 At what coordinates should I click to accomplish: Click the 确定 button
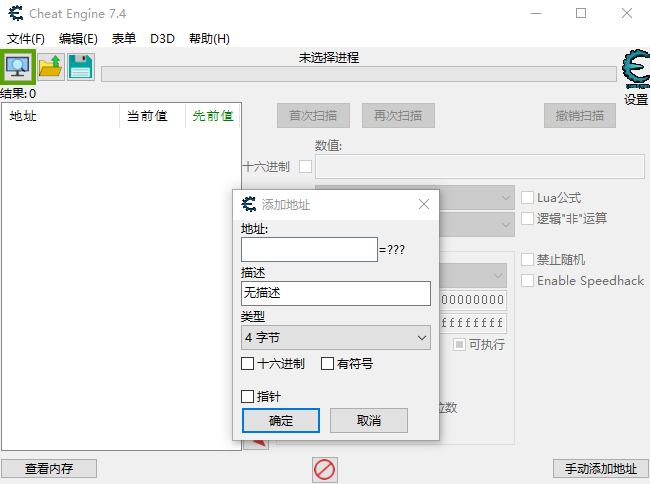point(281,421)
